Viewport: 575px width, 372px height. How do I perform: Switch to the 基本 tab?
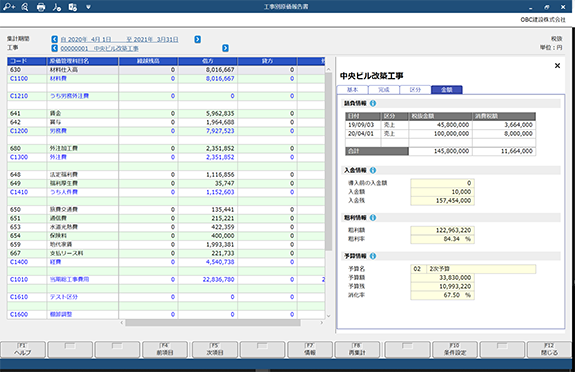point(352,90)
